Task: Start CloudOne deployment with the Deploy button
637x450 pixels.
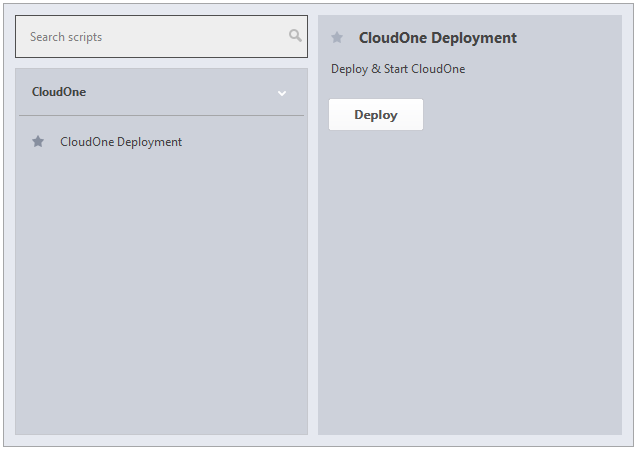Action: click(x=376, y=115)
